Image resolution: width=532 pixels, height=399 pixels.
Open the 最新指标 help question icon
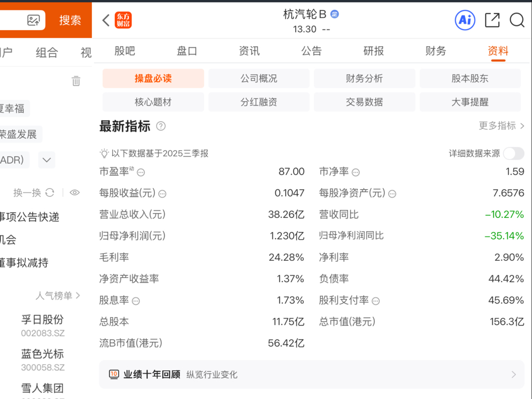[161, 126]
